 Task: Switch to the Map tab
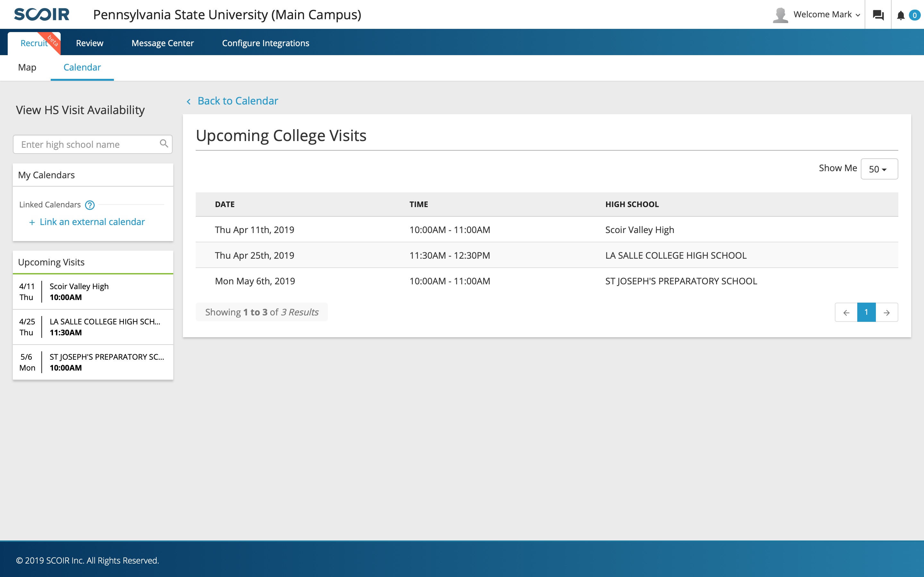click(x=27, y=67)
